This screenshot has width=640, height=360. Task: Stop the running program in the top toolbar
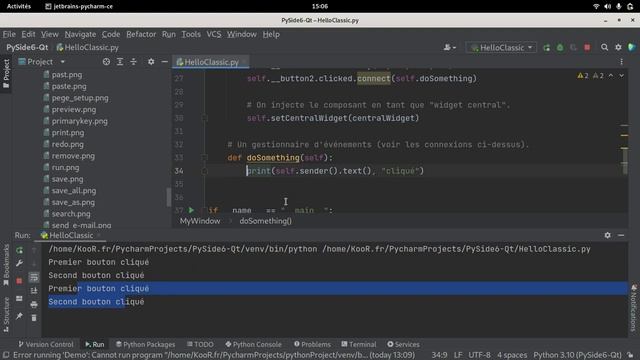[x=587, y=48]
